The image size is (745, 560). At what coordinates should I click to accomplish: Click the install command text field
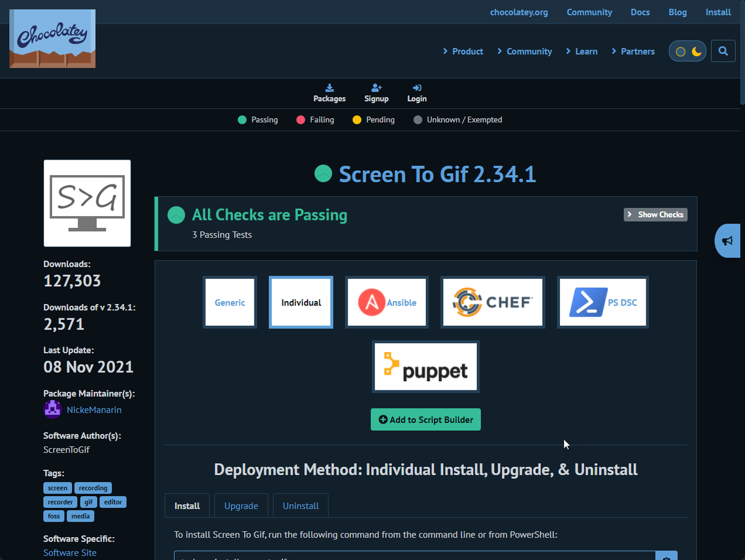click(x=415, y=556)
